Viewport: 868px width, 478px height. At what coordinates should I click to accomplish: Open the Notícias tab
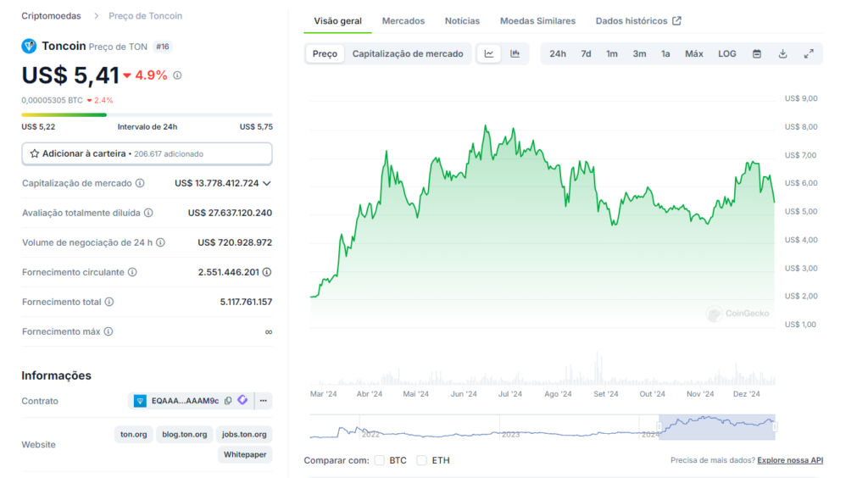pos(462,21)
